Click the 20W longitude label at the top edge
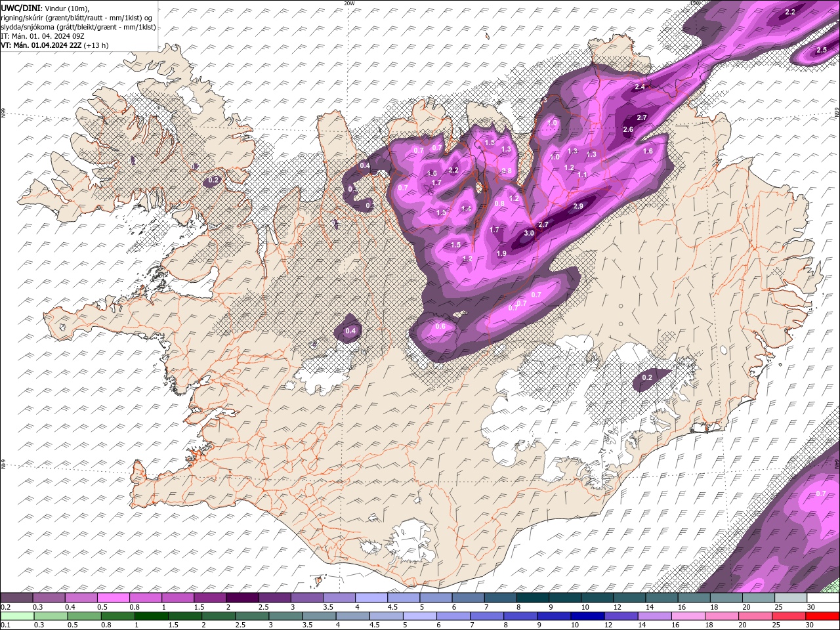 click(349, 3)
